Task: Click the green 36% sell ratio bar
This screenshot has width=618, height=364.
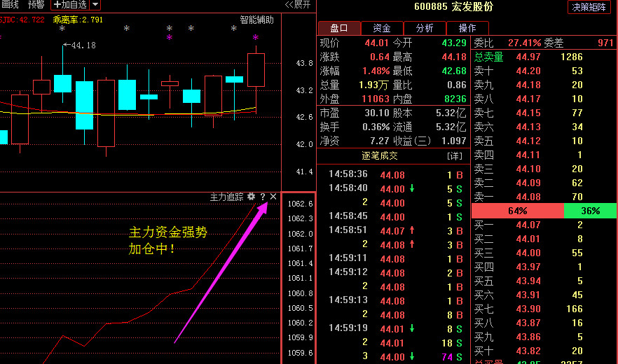Action: click(590, 211)
